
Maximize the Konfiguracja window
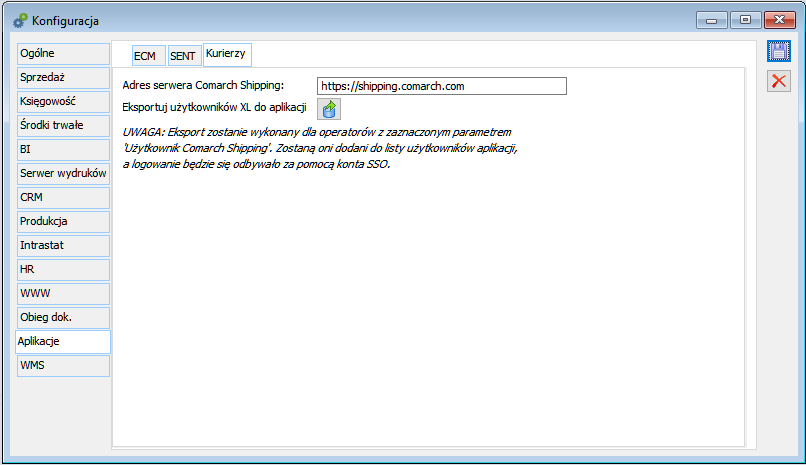745,20
